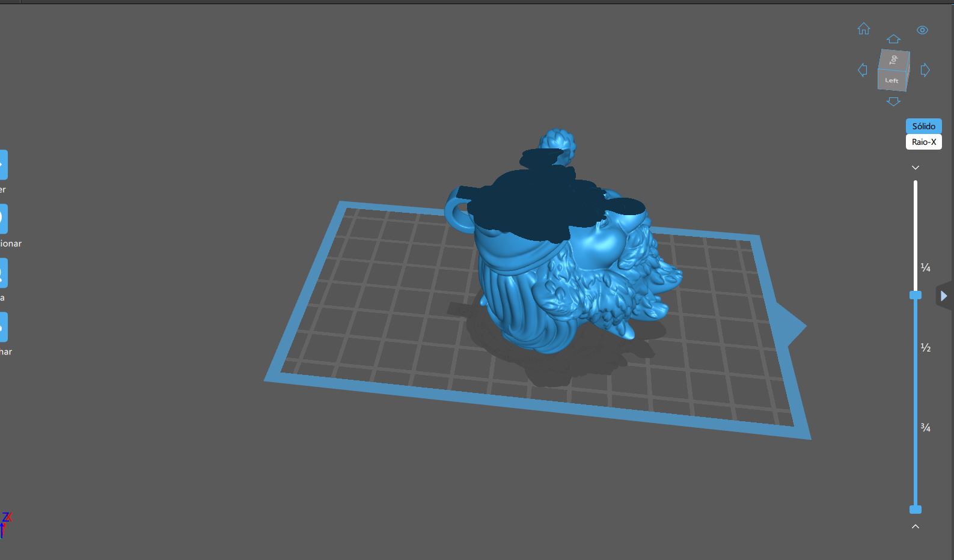Click the ¼ mark on the layer slider
This screenshot has width=954, height=560.
click(926, 268)
